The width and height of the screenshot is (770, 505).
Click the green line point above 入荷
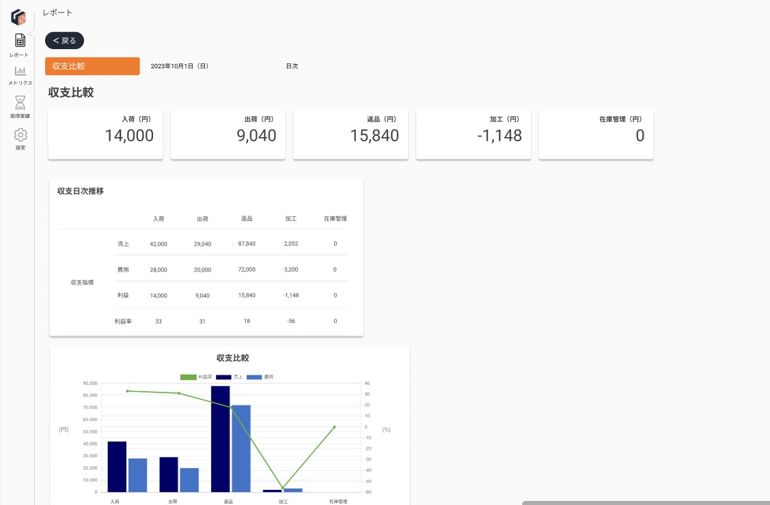click(x=127, y=391)
